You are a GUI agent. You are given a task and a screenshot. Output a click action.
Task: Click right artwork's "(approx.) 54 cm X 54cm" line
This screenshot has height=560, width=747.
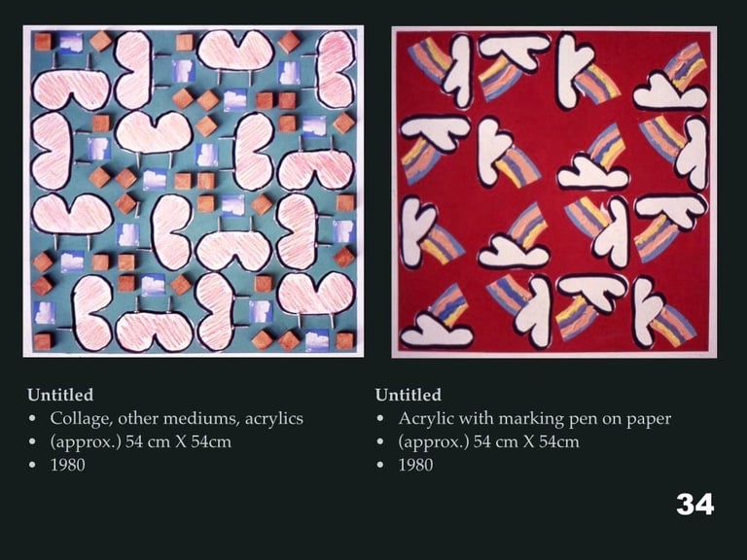489,442
